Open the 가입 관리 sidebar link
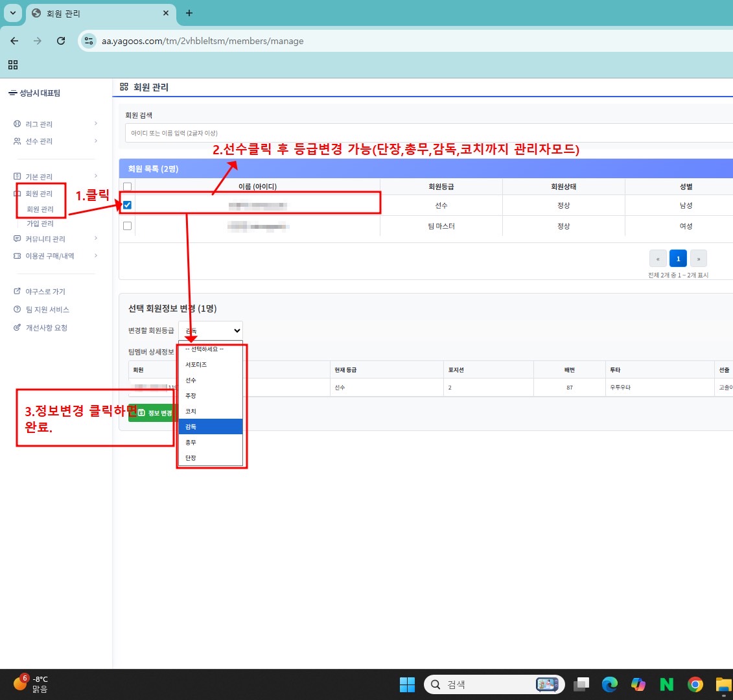The height and width of the screenshot is (700, 733). pos(40,224)
